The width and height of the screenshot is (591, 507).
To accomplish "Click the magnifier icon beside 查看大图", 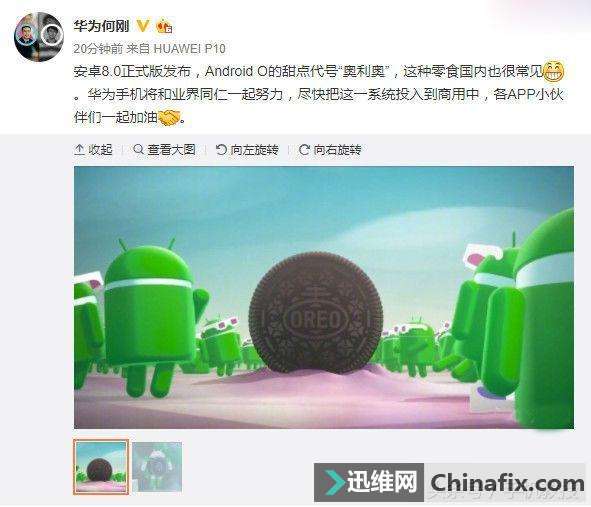I will point(138,150).
